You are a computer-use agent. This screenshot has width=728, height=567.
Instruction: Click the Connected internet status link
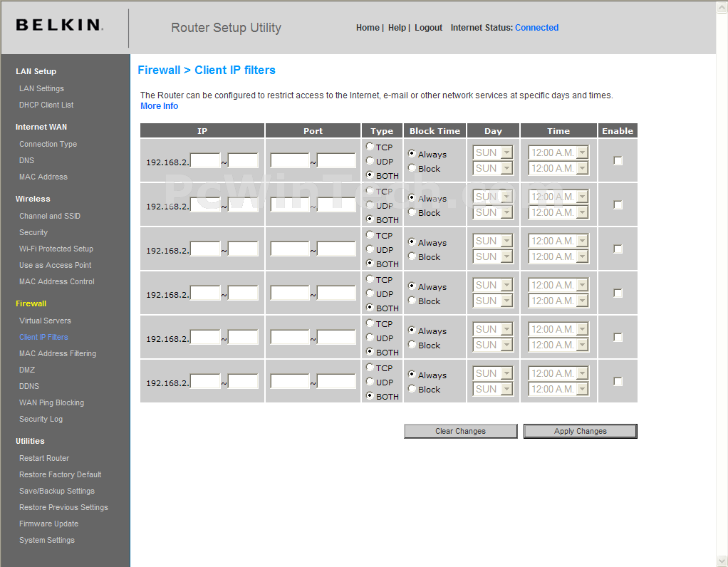coord(536,27)
